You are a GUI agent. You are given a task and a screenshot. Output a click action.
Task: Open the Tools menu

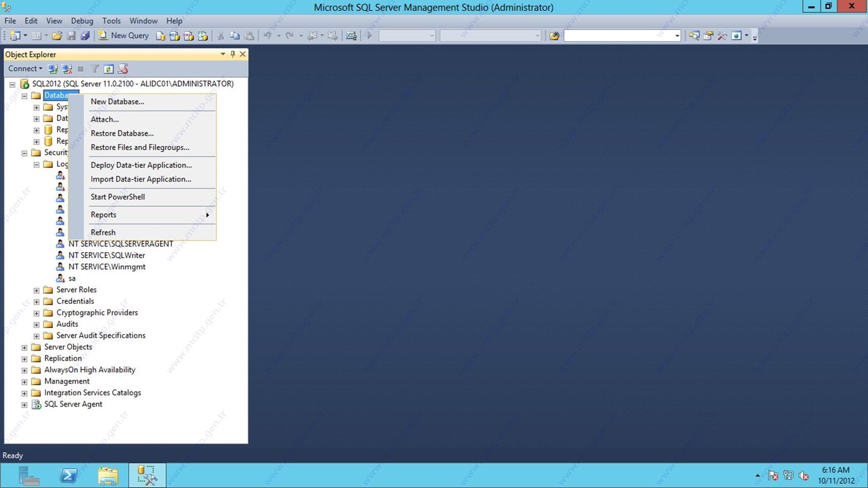pos(111,21)
